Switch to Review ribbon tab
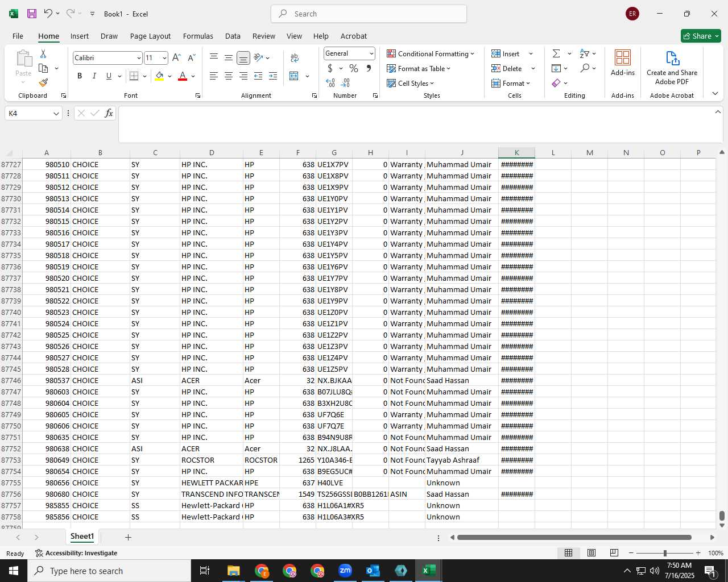Viewport: 728px width, 582px height. pyautogui.click(x=264, y=36)
